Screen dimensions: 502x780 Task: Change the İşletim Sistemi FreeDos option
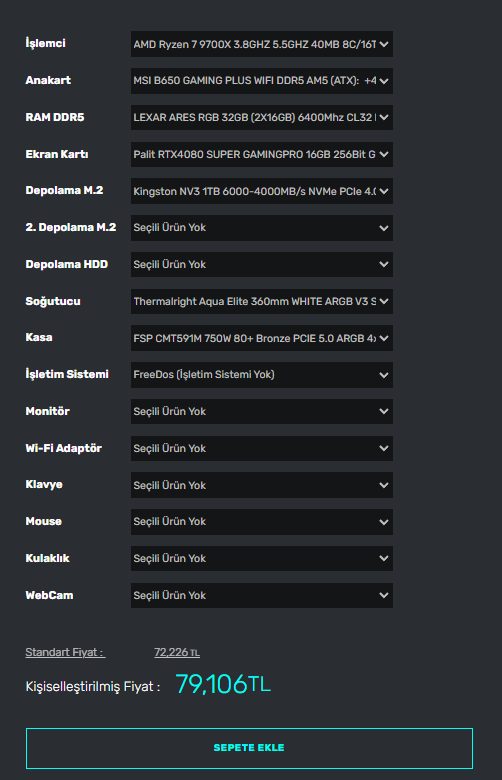click(x=262, y=375)
